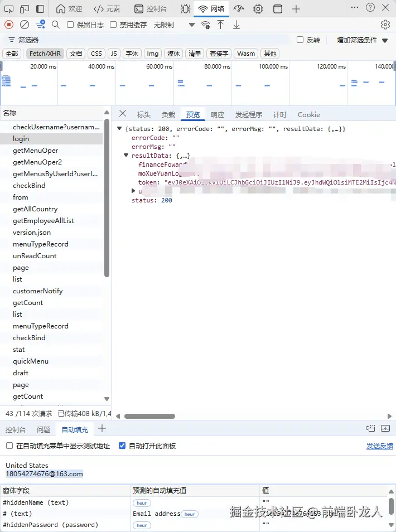396x532 pixels.
Task: Stop recording network log with red button
Action: [x=9, y=25]
